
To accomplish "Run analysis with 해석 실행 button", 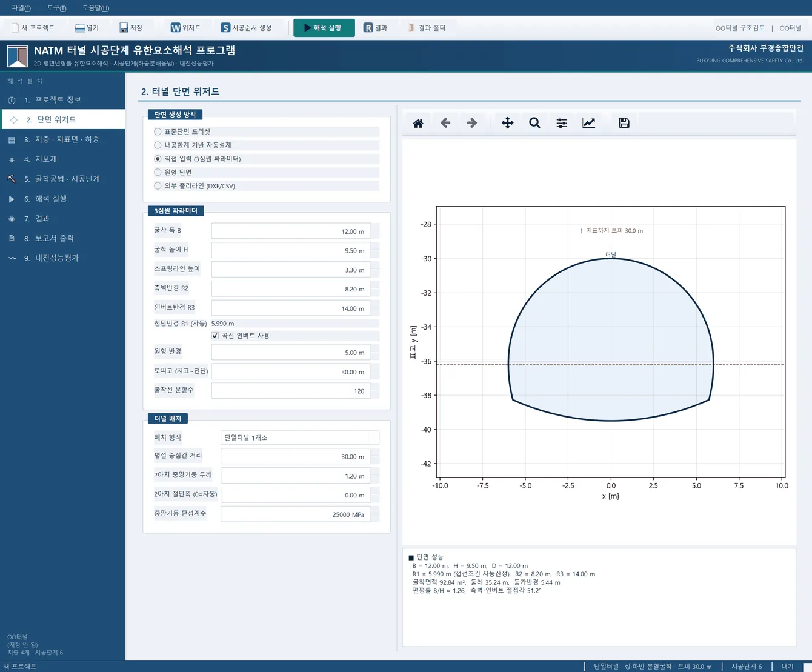I will point(324,28).
